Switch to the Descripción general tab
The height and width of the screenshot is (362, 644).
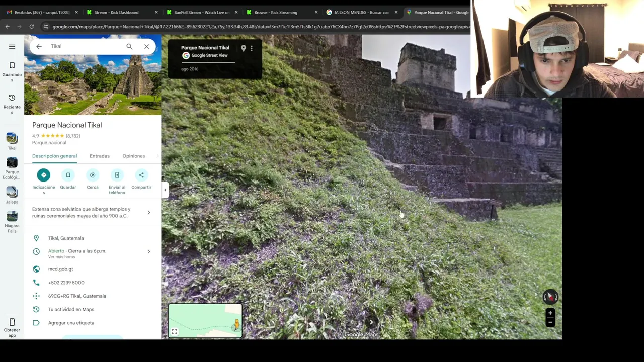(x=54, y=156)
